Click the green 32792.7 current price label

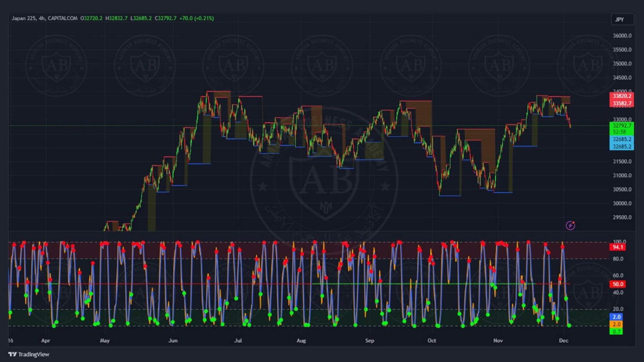pyautogui.click(x=622, y=126)
